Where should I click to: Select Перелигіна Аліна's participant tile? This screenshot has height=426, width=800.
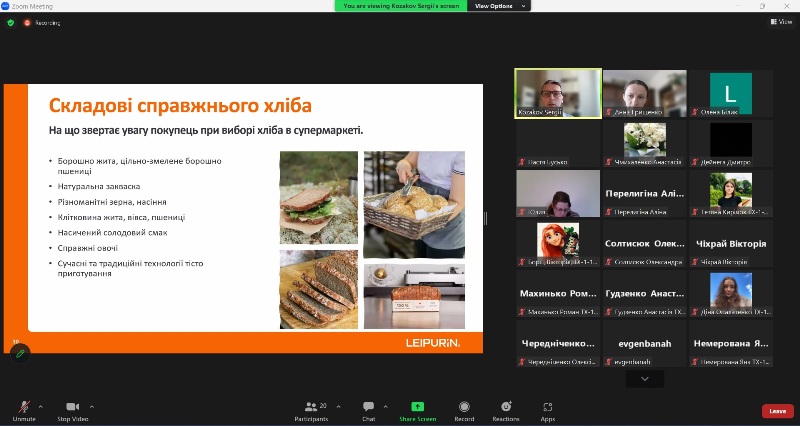(645, 193)
